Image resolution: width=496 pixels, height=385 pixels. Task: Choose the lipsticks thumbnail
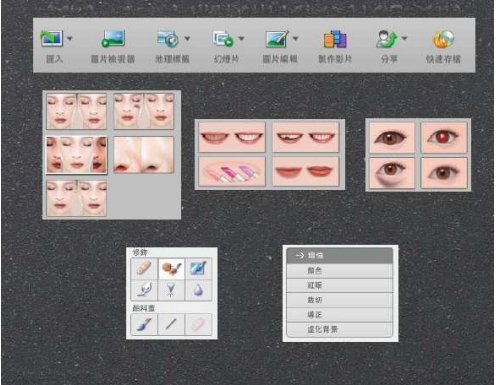tap(232, 172)
